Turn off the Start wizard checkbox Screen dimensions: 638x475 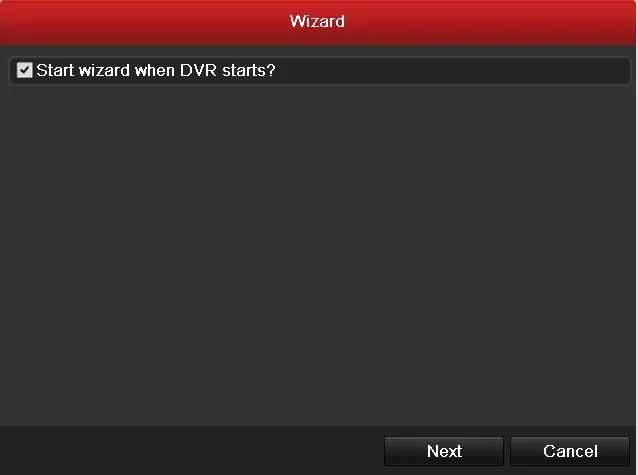click(x=24, y=70)
